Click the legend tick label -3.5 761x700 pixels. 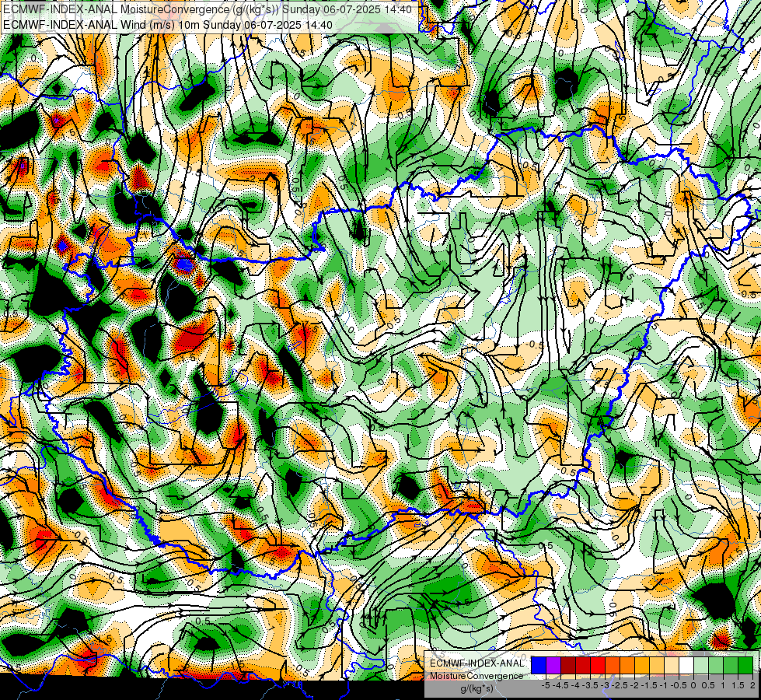click(590, 685)
